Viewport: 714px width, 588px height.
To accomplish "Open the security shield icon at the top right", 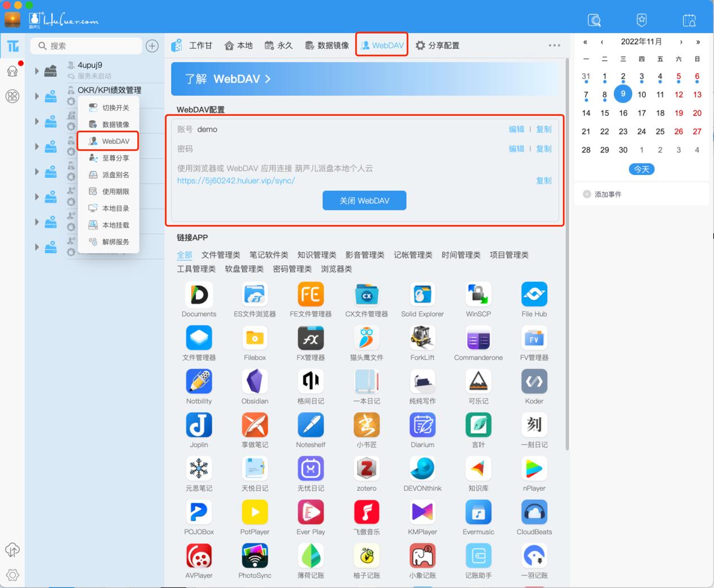I will click(x=641, y=20).
